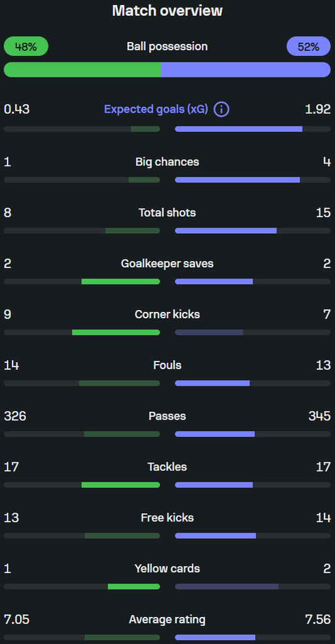Click the 1.92 xG value
This screenshot has width=335, height=644.
pos(318,109)
